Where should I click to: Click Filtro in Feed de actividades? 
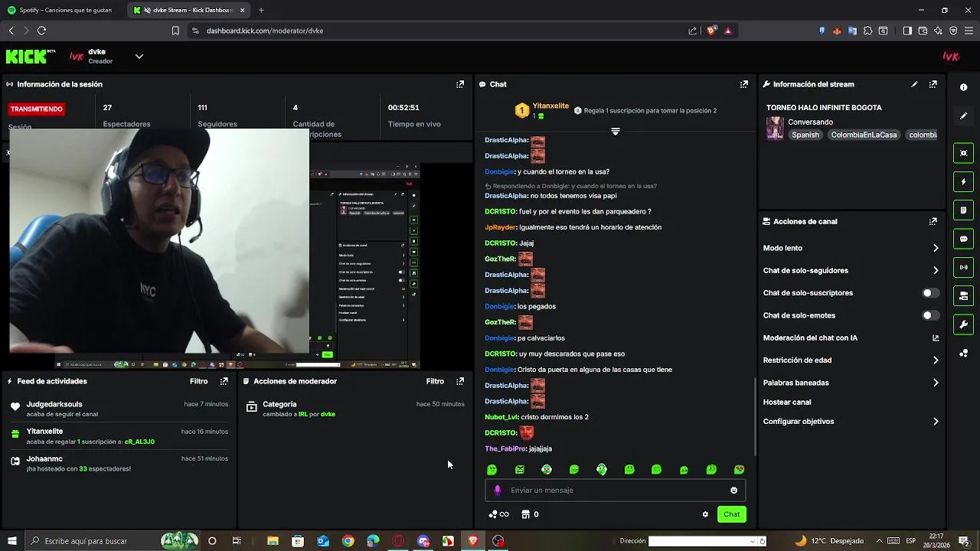pos(198,381)
